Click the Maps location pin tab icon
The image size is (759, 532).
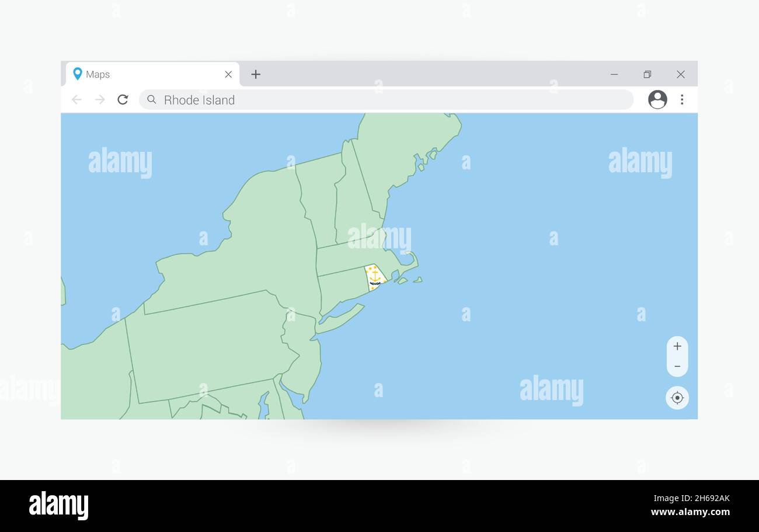pos(78,74)
